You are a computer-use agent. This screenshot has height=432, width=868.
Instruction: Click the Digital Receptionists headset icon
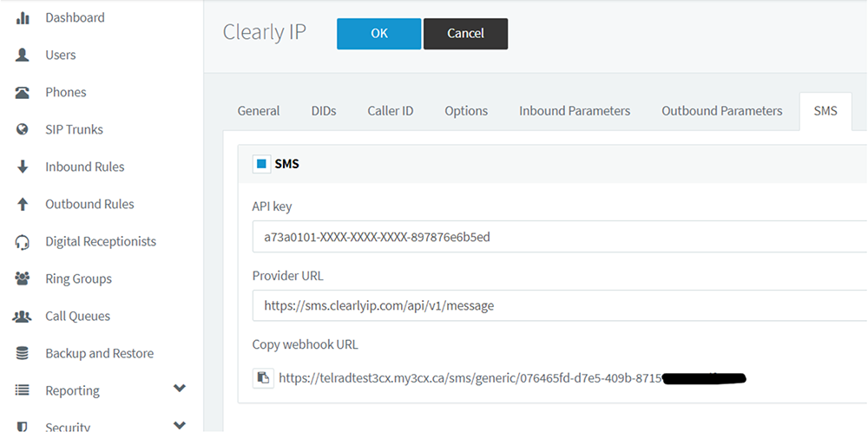point(23,242)
